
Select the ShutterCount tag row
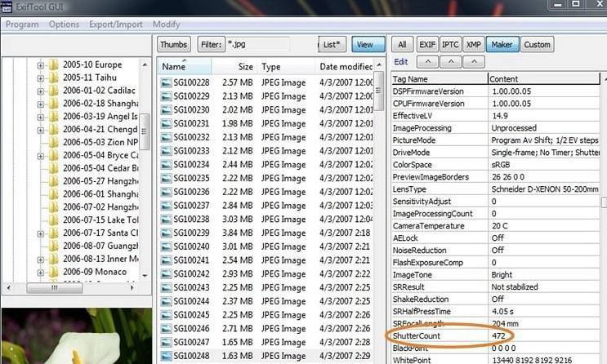pyautogui.click(x=496, y=335)
